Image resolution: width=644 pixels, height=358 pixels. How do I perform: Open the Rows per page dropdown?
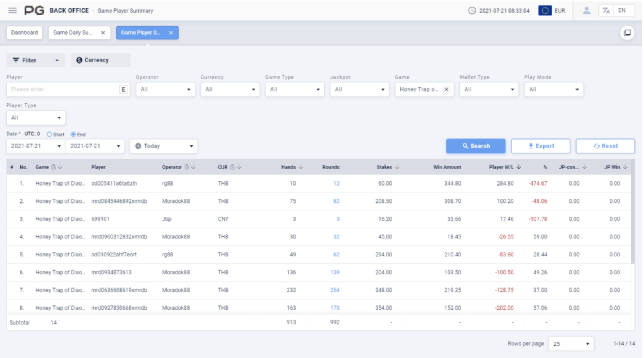pyautogui.click(x=571, y=344)
